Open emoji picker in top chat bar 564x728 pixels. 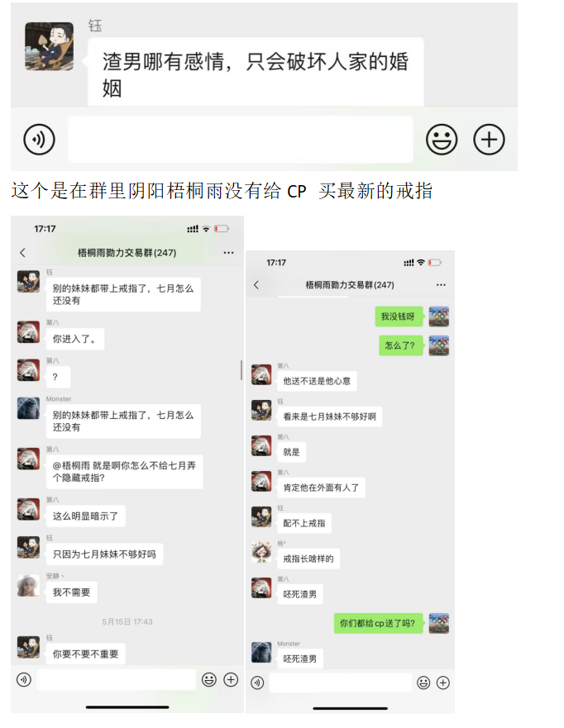[x=442, y=140]
